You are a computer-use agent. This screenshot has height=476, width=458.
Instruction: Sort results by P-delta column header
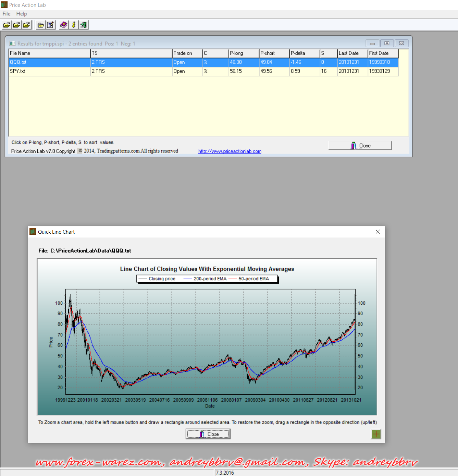304,53
